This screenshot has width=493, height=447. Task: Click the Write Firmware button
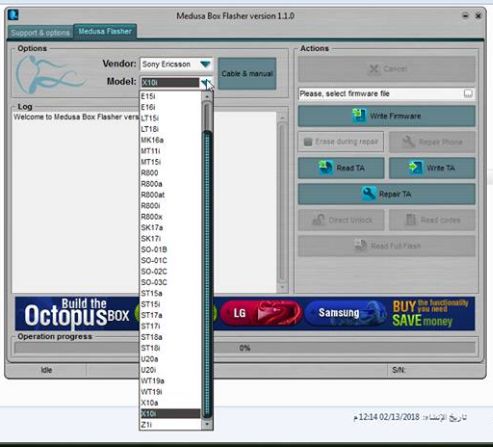(x=387, y=116)
